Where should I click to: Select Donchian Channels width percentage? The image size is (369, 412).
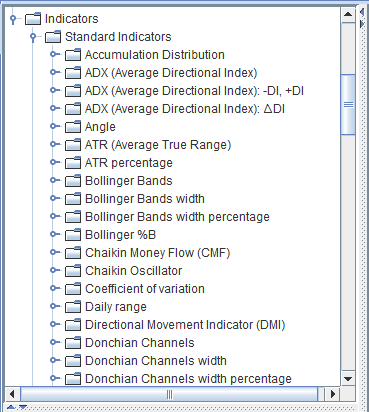pyautogui.click(x=188, y=379)
